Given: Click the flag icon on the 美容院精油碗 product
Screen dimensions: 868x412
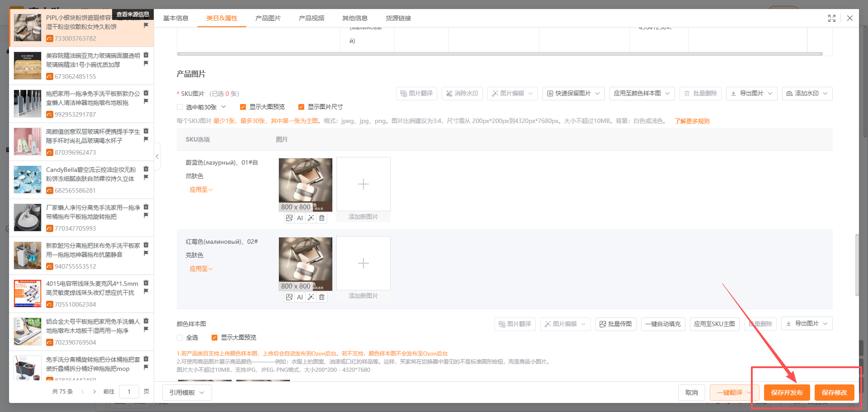Looking at the screenshot, I should (146, 63).
